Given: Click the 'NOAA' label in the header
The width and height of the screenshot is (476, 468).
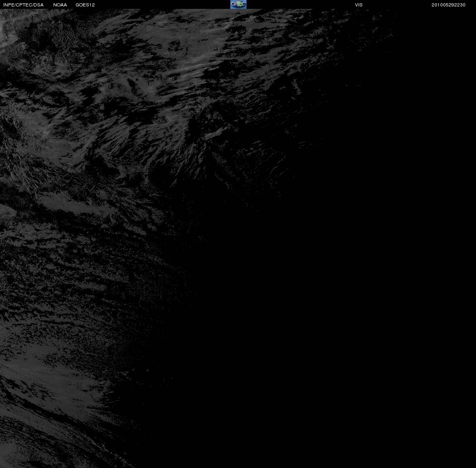Looking at the screenshot, I should click(60, 5).
